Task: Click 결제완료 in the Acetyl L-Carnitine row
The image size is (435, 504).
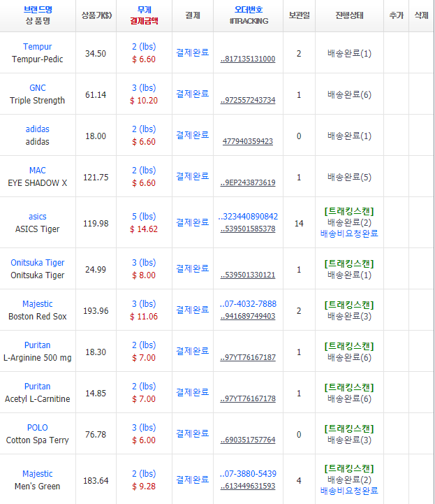Action: point(193,392)
